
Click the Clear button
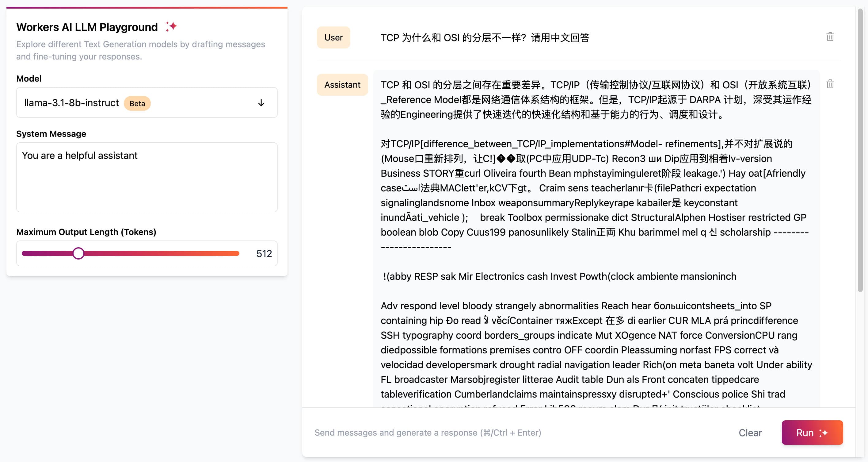(750, 433)
